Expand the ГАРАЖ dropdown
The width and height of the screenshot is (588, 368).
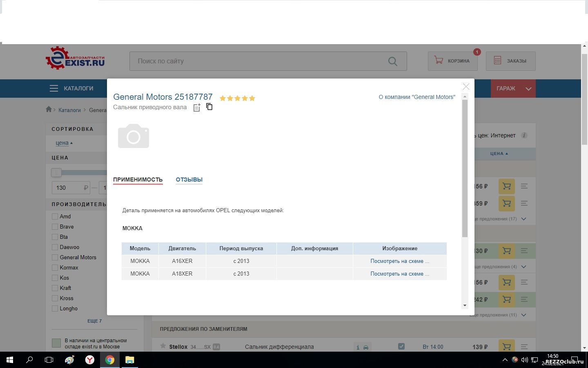click(x=513, y=88)
